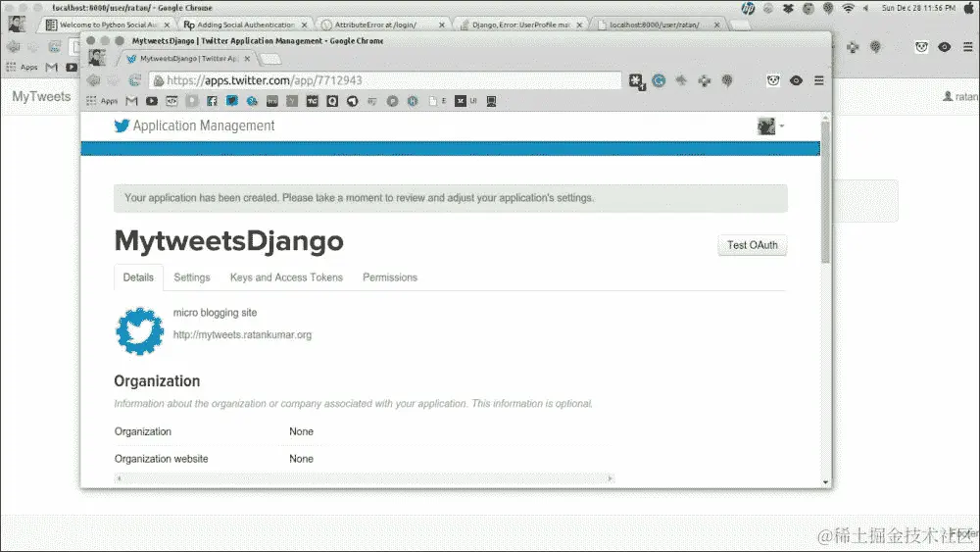Click the forward arrow in the Twitter window
The image size is (980, 552).
tap(113, 80)
